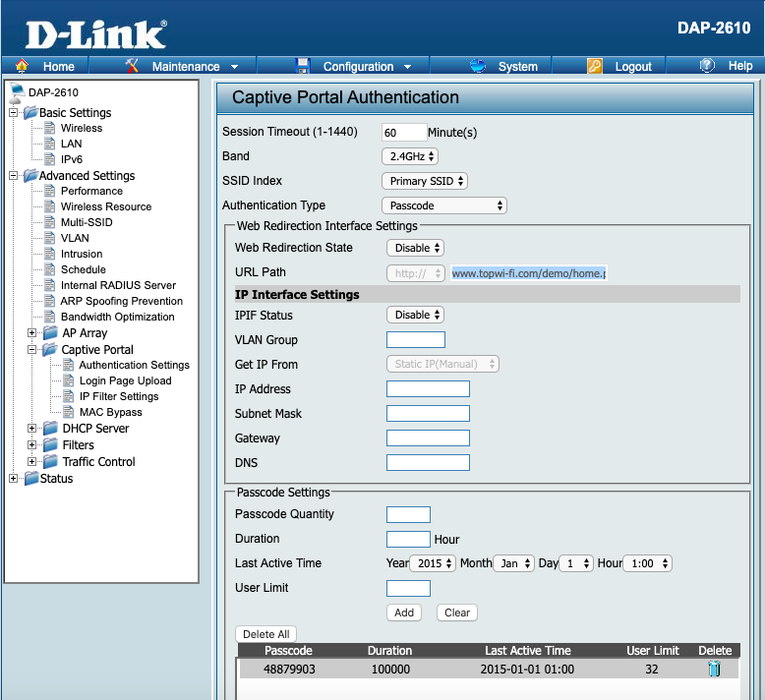Click the Maintenance tools icon
765x700 pixels.
click(x=132, y=65)
